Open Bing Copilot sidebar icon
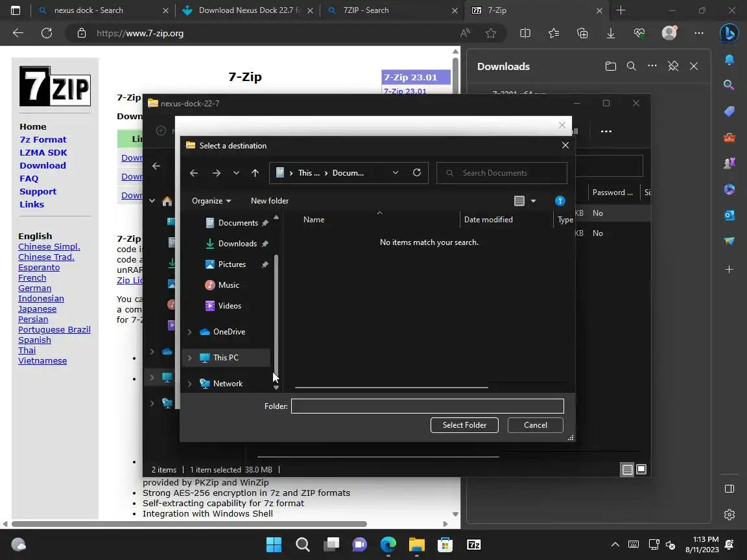The image size is (747, 560). (x=729, y=33)
